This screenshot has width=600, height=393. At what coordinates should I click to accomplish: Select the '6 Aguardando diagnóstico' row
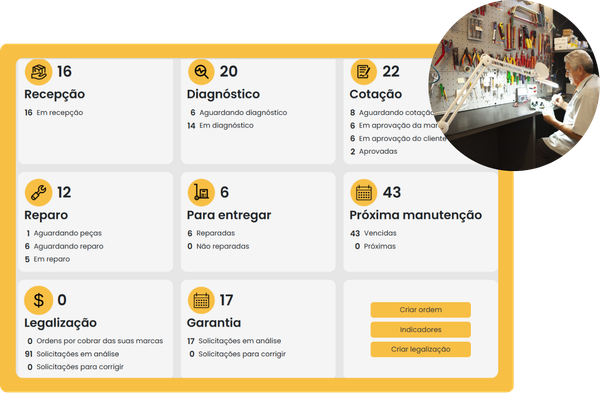[239, 113]
